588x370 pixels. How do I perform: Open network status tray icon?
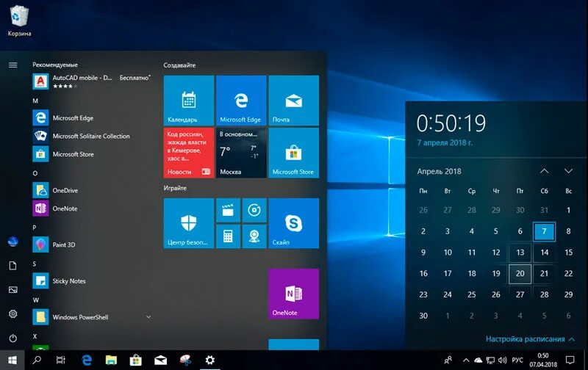tap(490, 360)
